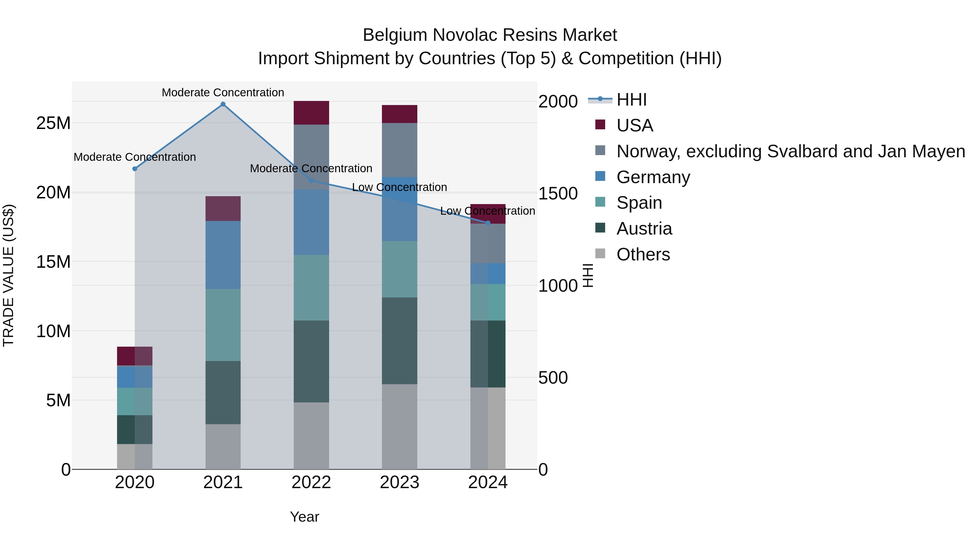Click the HHI data point for 2021

click(223, 104)
